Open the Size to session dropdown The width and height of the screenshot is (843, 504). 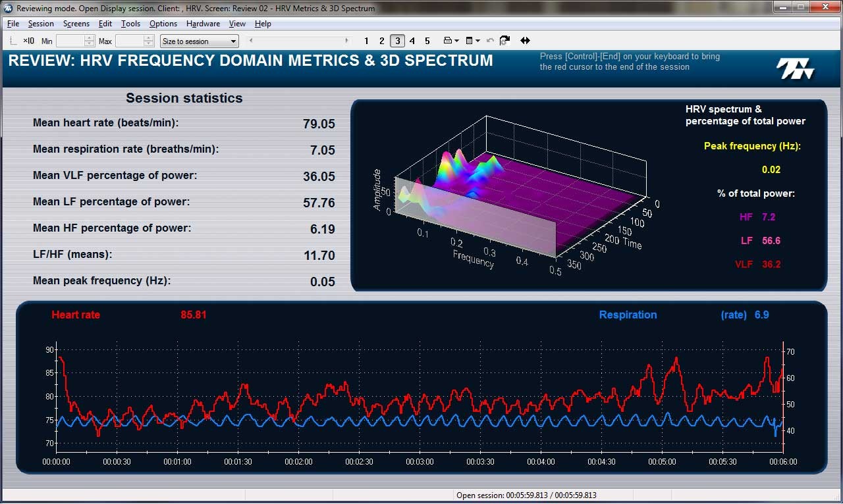pos(200,41)
